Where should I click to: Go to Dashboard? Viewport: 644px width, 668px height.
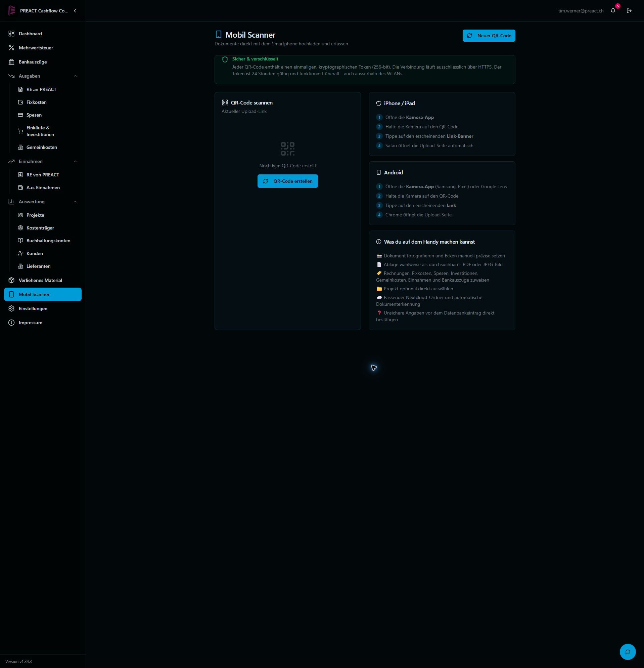[43, 33]
